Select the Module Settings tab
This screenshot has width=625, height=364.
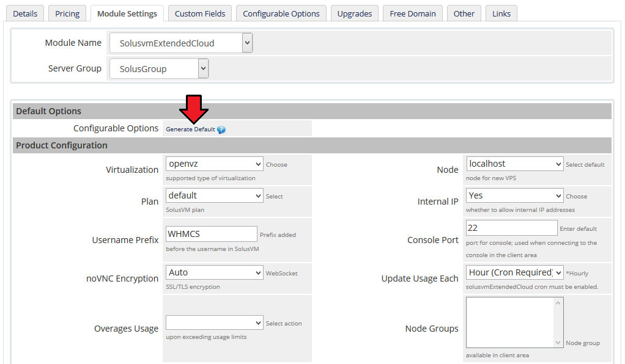point(127,13)
